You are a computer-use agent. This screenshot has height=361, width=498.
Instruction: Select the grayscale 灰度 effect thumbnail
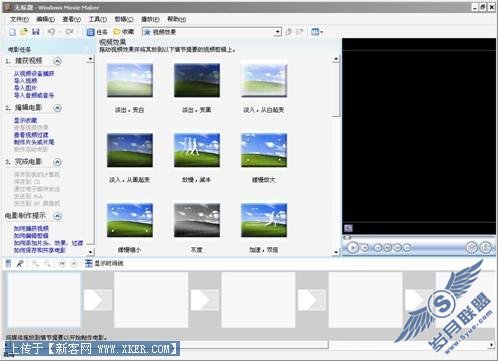pos(197,220)
